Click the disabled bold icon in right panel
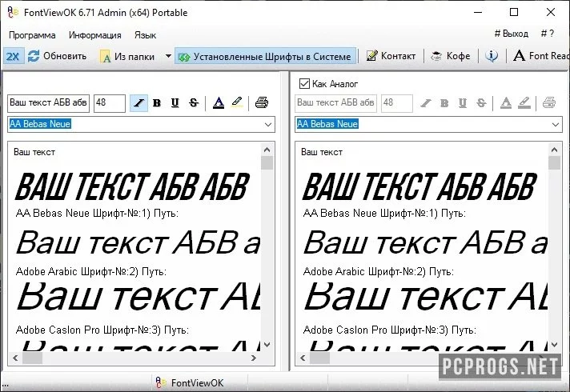Image resolution: width=570 pixels, height=392 pixels. point(444,103)
